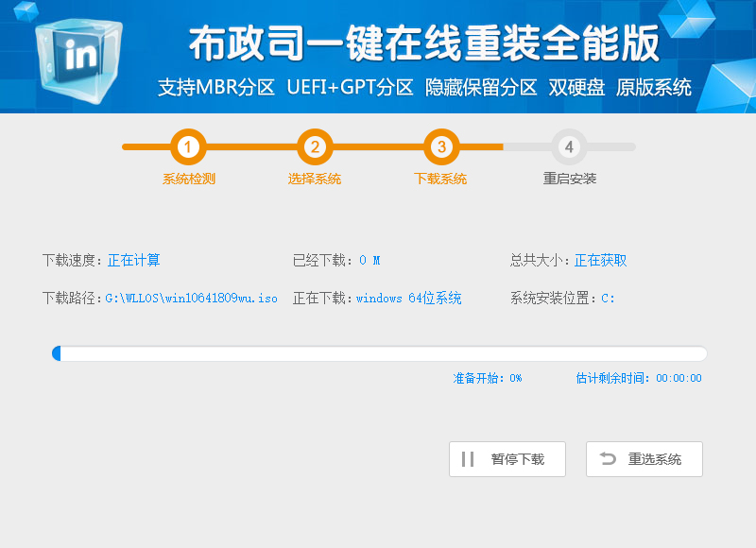The image size is (756, 548).
Task: Click install location value C:
Action: point(608,299)
